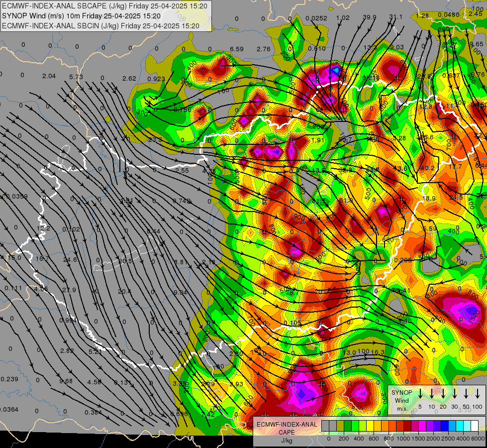This screenshot has height=448, width=487.
Task: Click the 0.105 value on the map
Action: coord(292,323)
